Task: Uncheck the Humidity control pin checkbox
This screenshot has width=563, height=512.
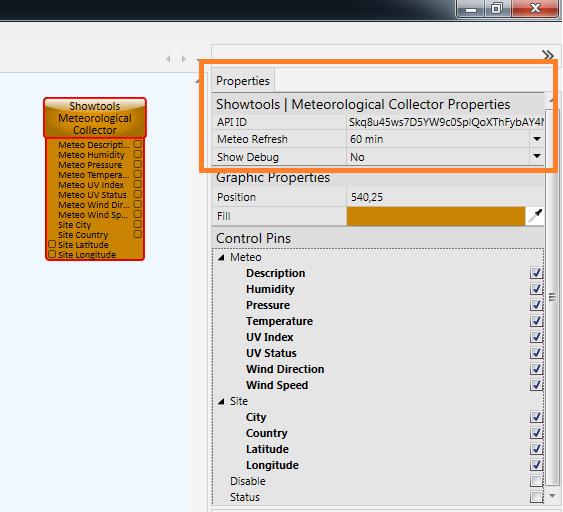Action: coord(536,289)
